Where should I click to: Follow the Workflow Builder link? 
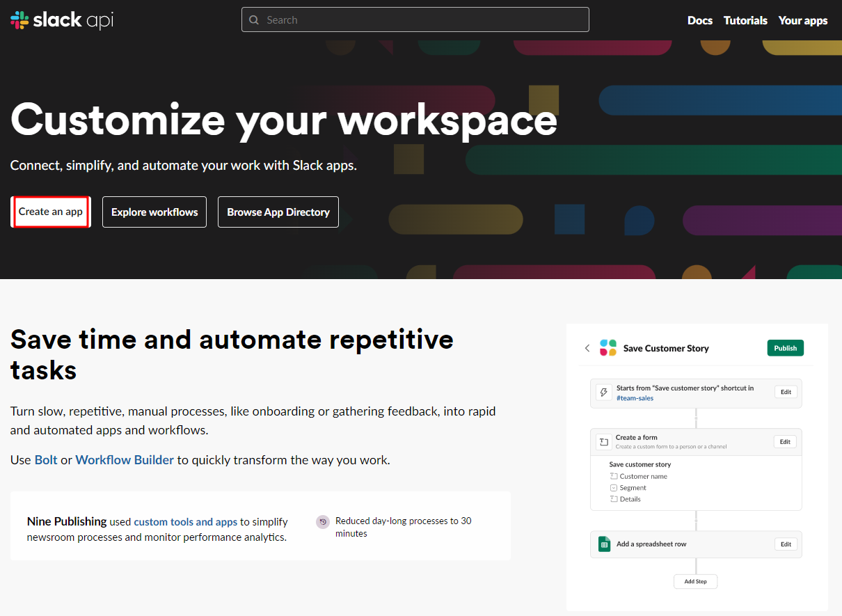pos(125,460)
